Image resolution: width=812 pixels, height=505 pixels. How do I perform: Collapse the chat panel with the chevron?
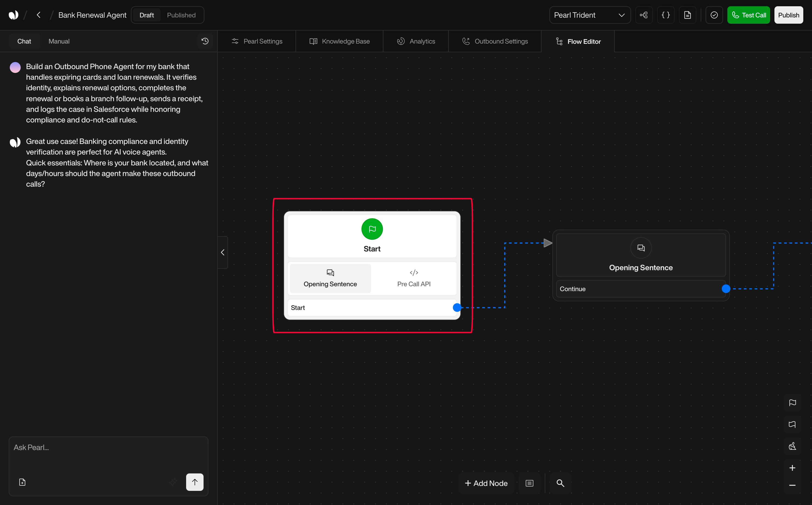(223, 252)
